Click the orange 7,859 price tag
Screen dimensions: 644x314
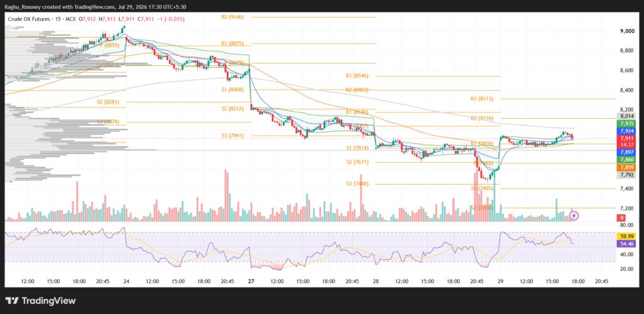coord(627,167)
